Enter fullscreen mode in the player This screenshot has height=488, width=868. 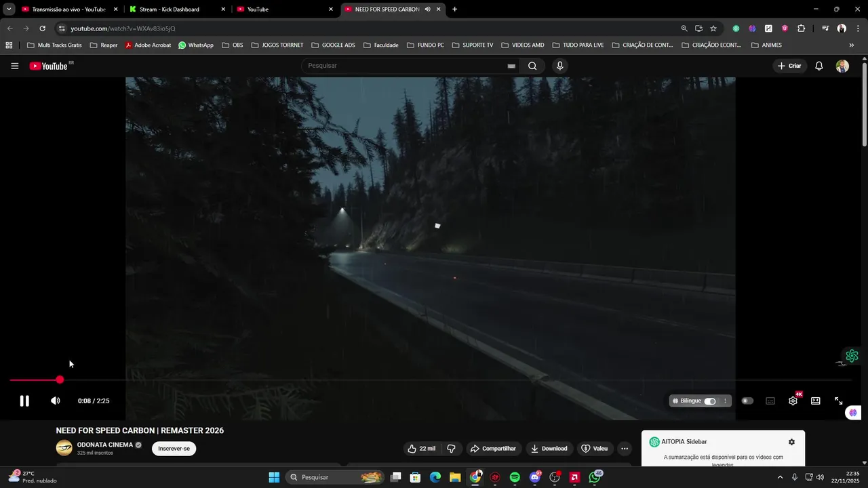point(839,401)
